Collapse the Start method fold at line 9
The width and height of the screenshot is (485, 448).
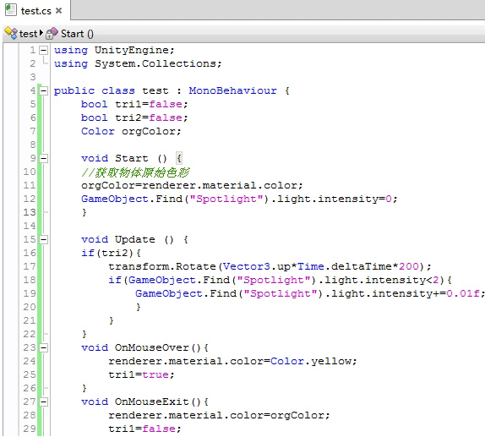pyautogui.click(x=44, y=158)
